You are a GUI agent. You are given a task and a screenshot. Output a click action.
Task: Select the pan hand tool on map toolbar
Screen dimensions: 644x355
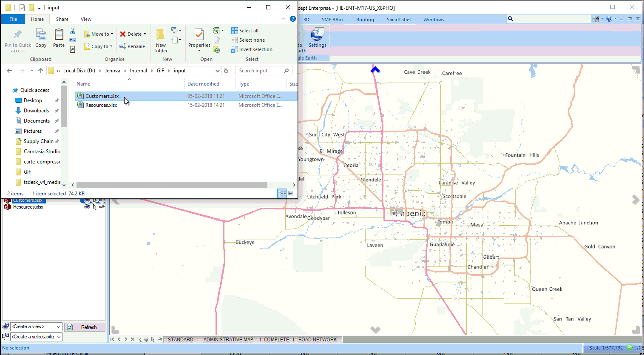[x=147, y=340]
